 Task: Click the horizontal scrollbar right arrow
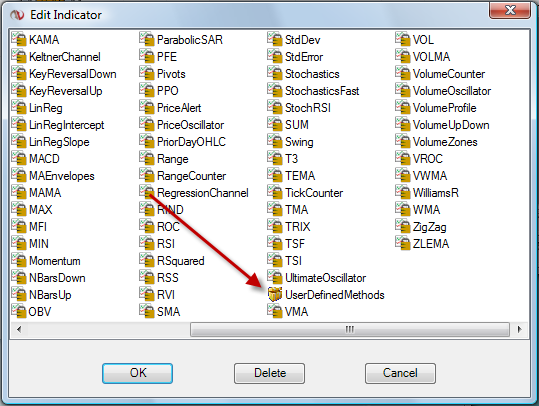(519, 329)
